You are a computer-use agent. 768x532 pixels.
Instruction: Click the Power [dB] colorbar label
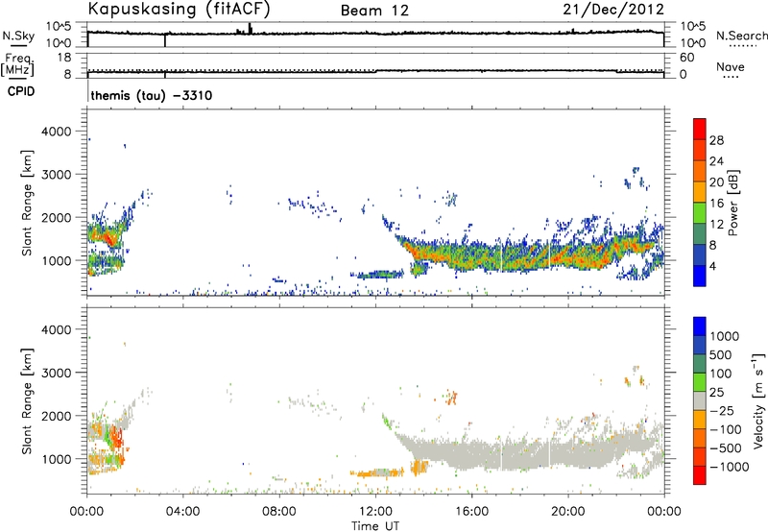[x=732, y=203]
